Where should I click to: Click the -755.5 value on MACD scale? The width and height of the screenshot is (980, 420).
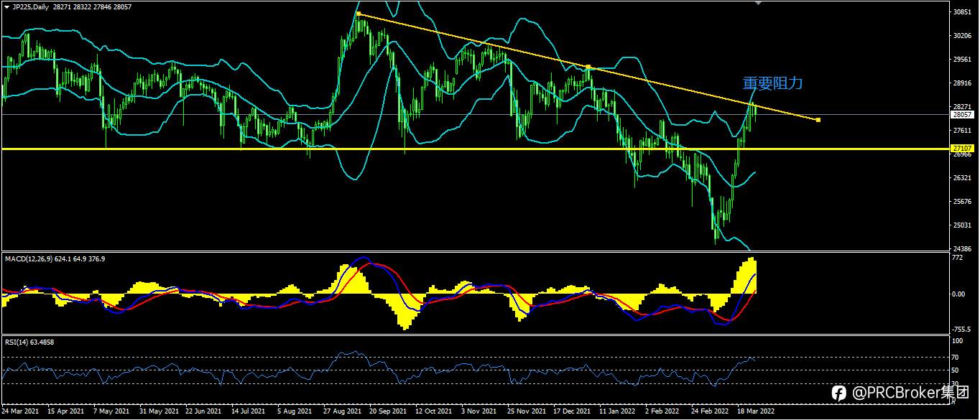(x=962, y=329)
